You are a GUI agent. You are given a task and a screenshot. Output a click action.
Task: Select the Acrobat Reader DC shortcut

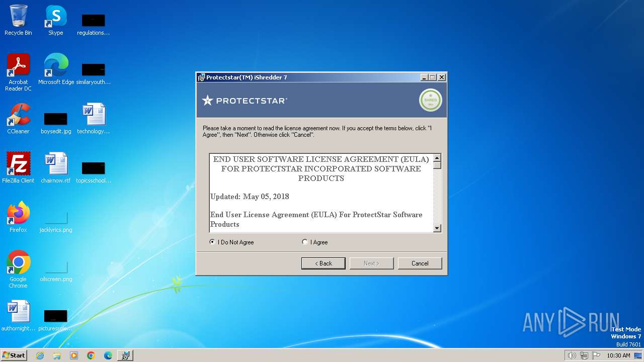click(18, 72)
